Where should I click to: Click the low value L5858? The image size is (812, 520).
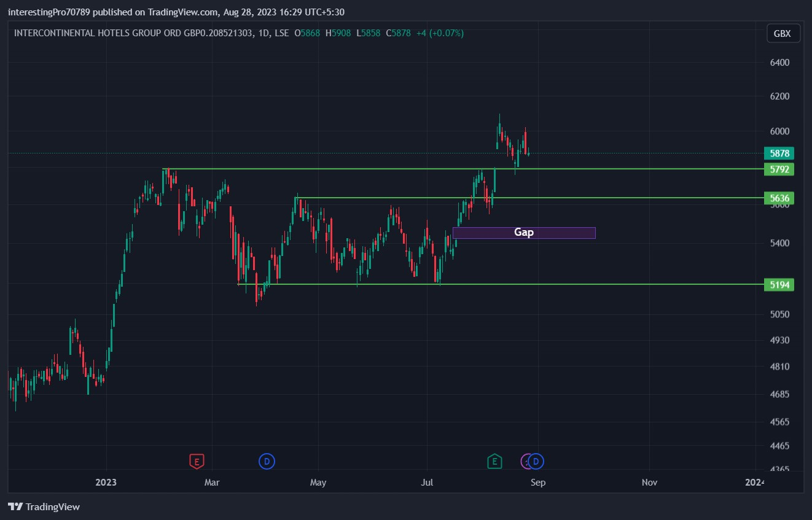(368, 33)
